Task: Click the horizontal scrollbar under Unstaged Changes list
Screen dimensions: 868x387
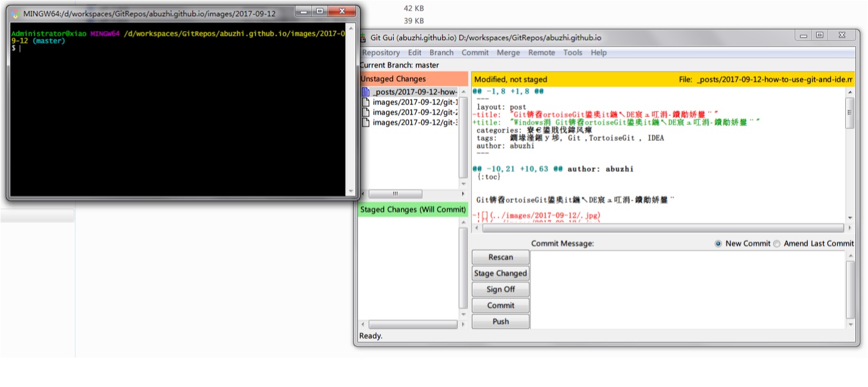Action: (395, 194)
